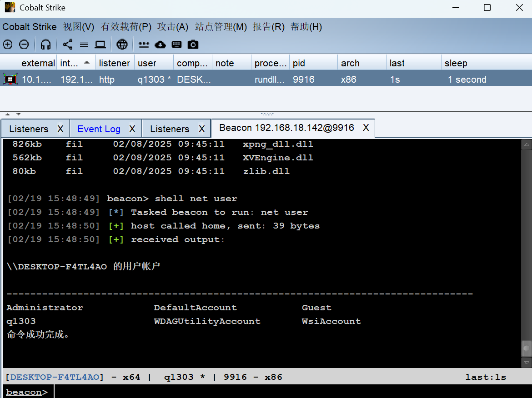Close the first Listeners tab
Image resolution: width=532 pixels, height=398 pixels.
coord(60,129)
